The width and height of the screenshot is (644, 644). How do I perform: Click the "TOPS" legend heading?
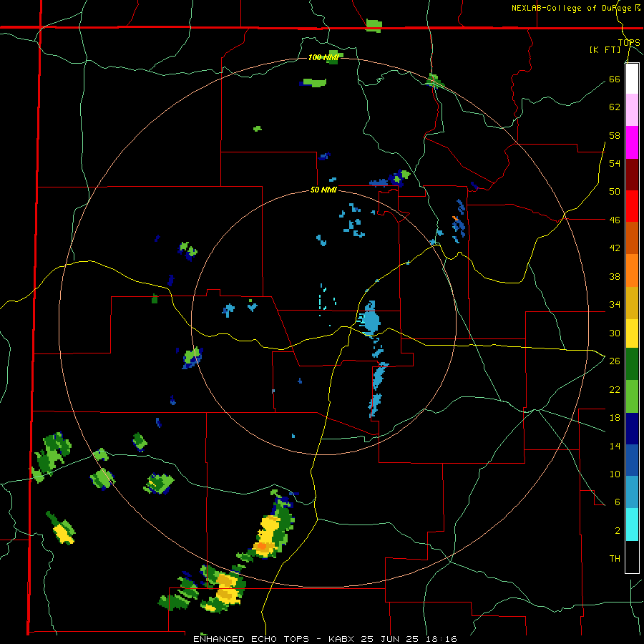pyautogui.click(x=629, y=42)
